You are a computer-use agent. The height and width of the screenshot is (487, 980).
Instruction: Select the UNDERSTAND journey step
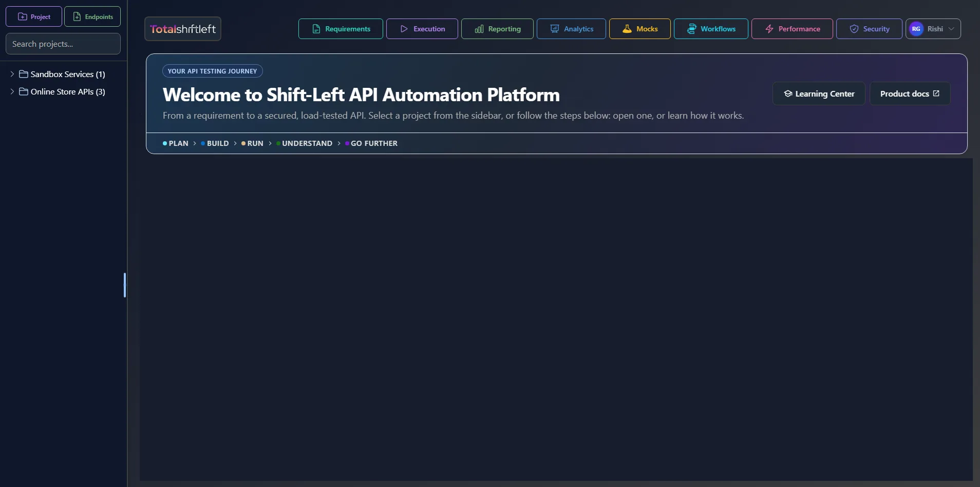[305, 143]
